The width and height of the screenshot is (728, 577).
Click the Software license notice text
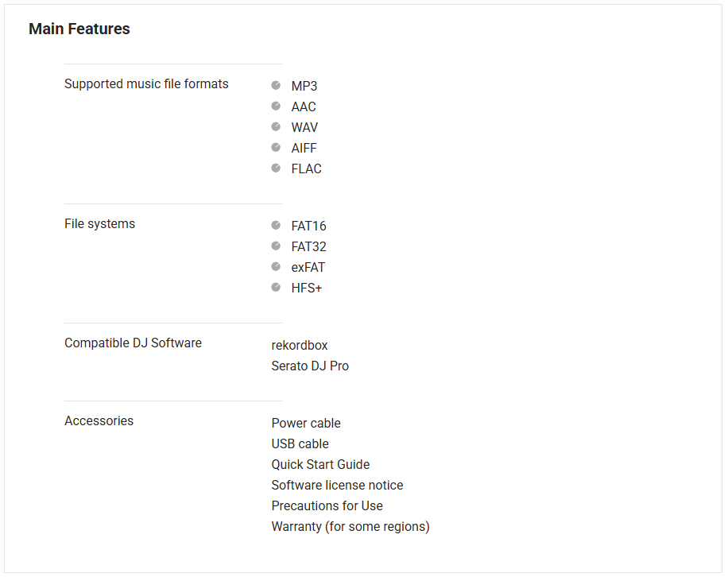click(x=337, y=486)
